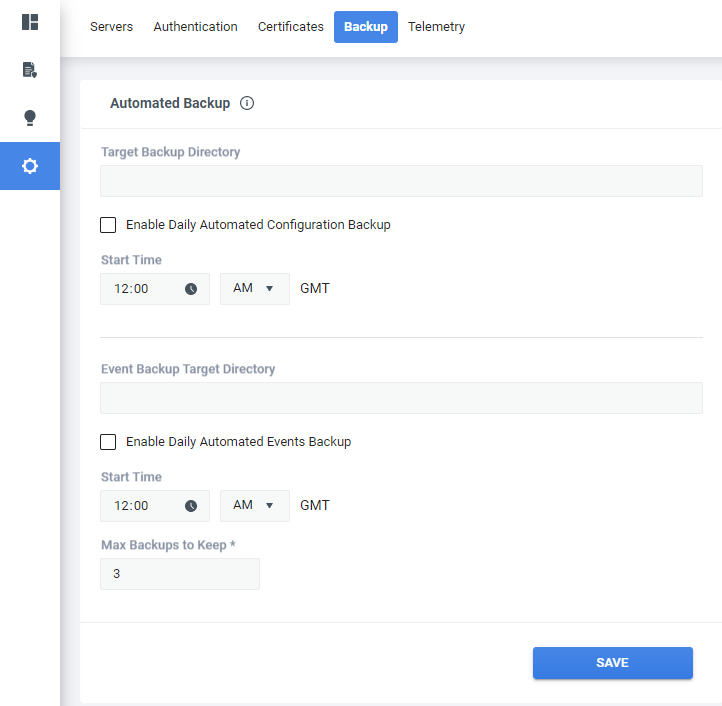Switch to the Telemetry tab
722x706 pixels.
point(436,27)
